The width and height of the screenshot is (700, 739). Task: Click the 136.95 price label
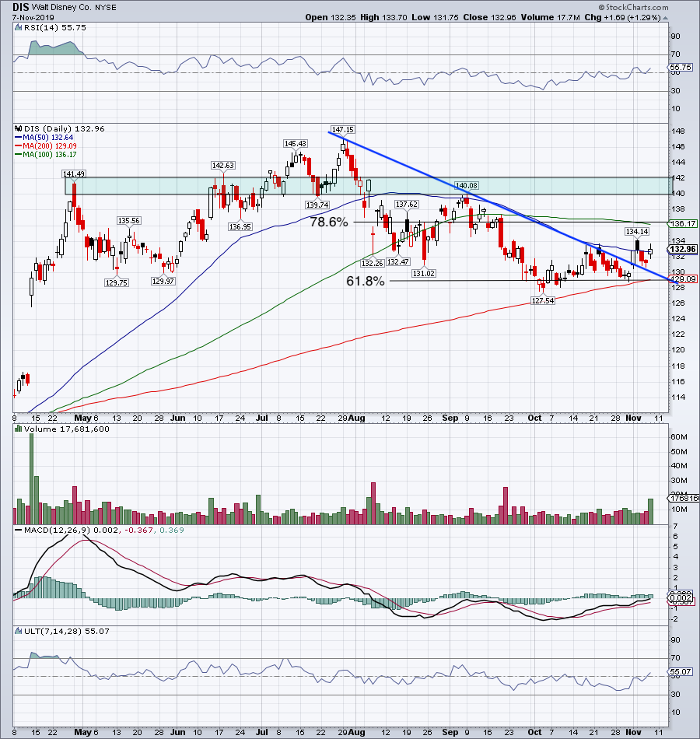240,226
